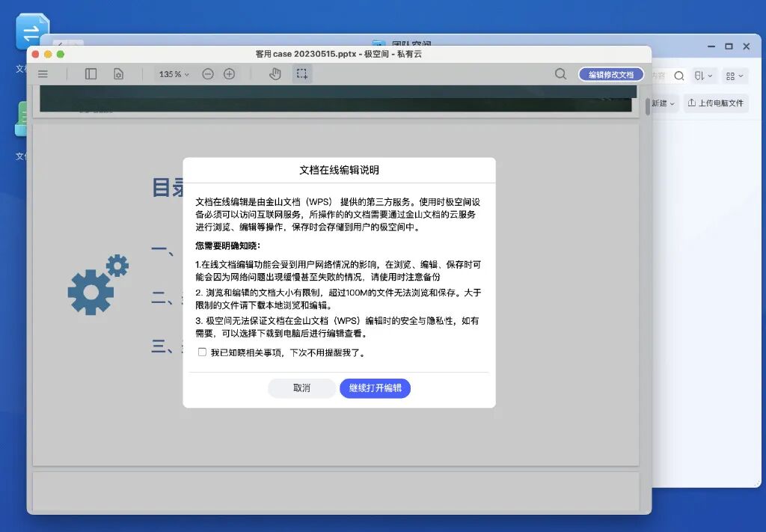766x532 pixels.
Task: Click the viewer's vertical scrollbar thumb
Action: 647,106
